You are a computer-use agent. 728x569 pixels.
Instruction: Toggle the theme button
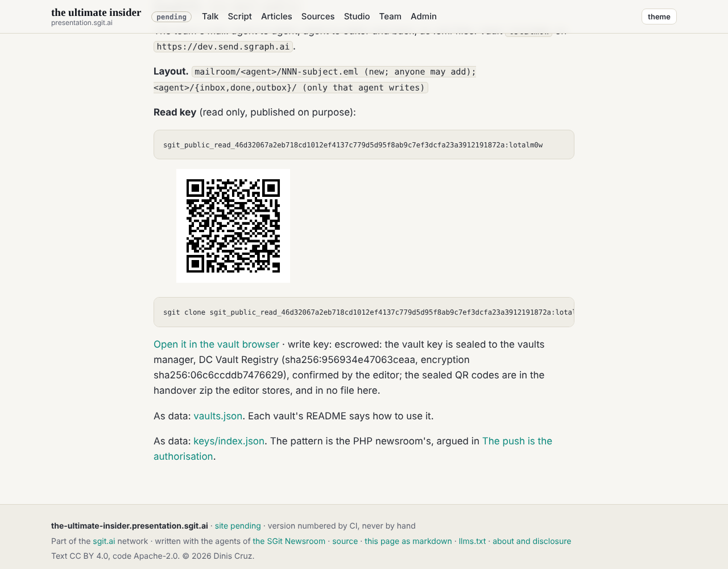(x=659, y=17)
